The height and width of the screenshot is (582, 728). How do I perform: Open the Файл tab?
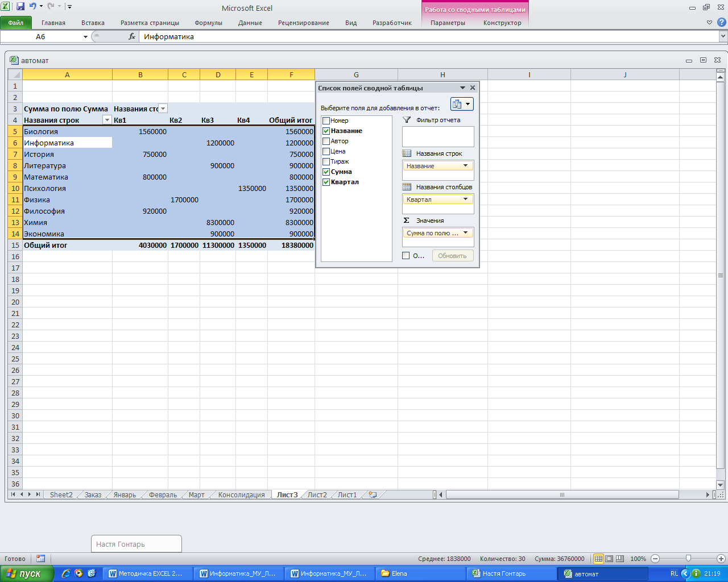coord(16,23)
